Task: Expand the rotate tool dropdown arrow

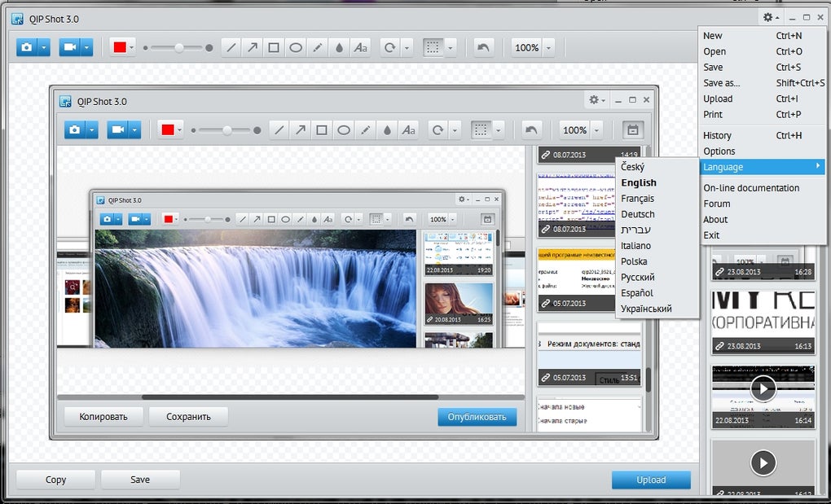Action: tap(407, 48)
